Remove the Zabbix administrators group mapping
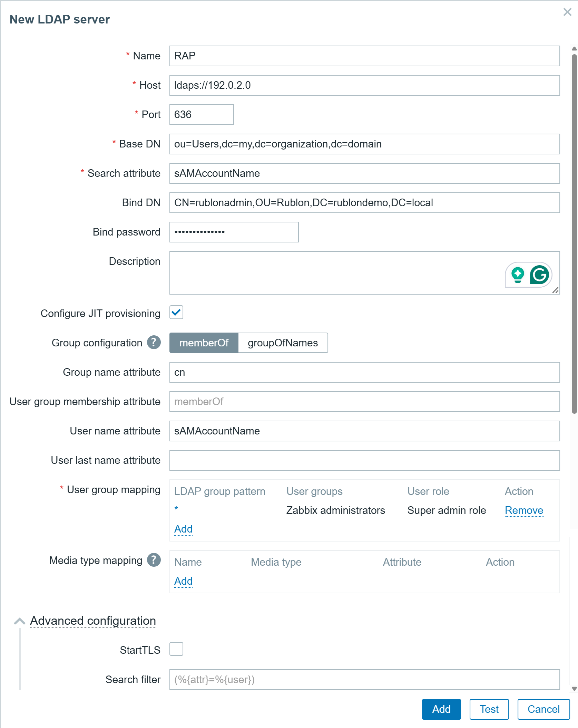The height and width of the screenshot is (728, 578). tap(524, 510)
